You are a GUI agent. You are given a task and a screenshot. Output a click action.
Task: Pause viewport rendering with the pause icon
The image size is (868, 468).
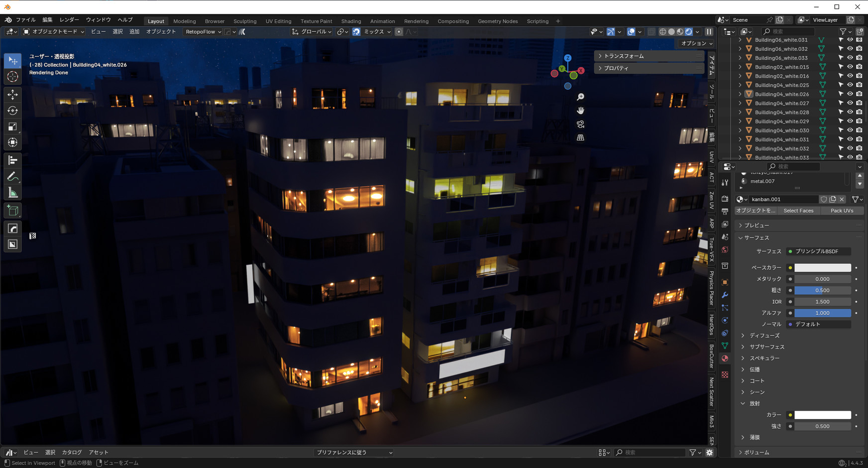click(709, 31)
